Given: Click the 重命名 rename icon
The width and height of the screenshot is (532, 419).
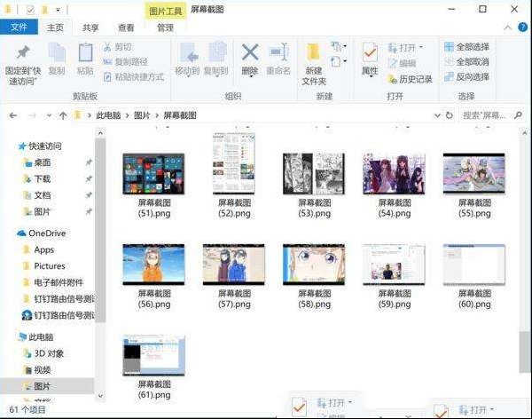Looking at the screenshot, I should pos(278,52).
